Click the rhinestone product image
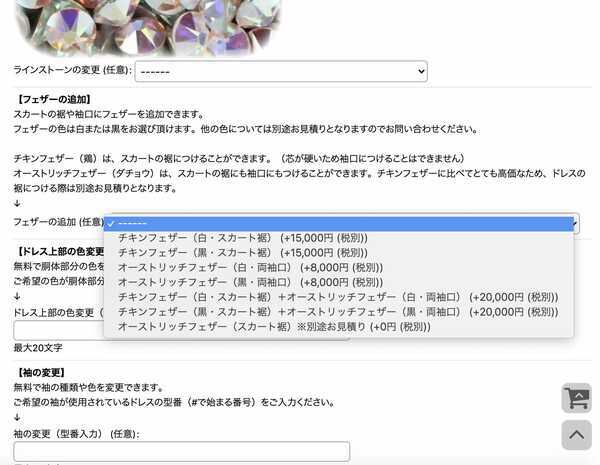The image size is (600, 465). 148,27
